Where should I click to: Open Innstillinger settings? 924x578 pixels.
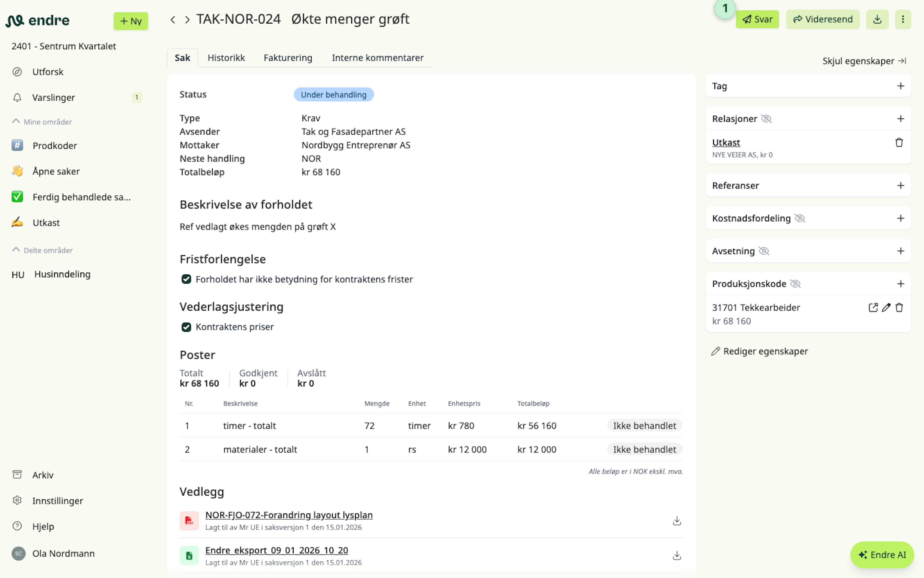point(57,500)
